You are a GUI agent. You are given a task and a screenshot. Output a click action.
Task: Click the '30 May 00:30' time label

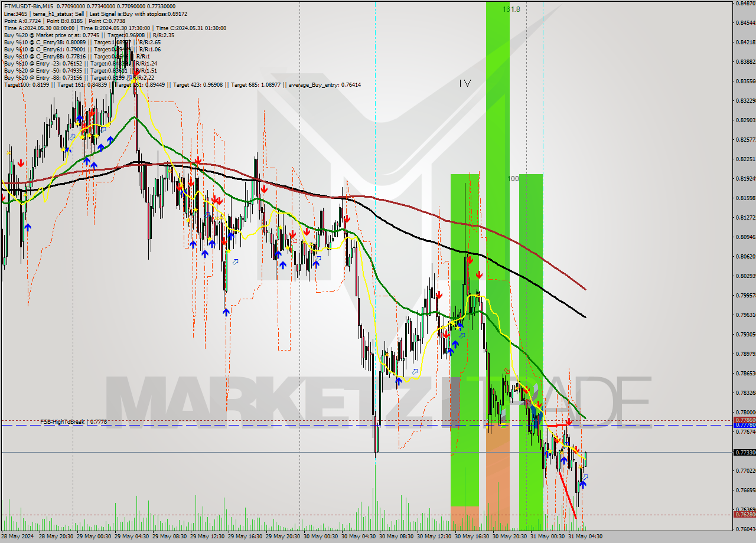[321, 537]
